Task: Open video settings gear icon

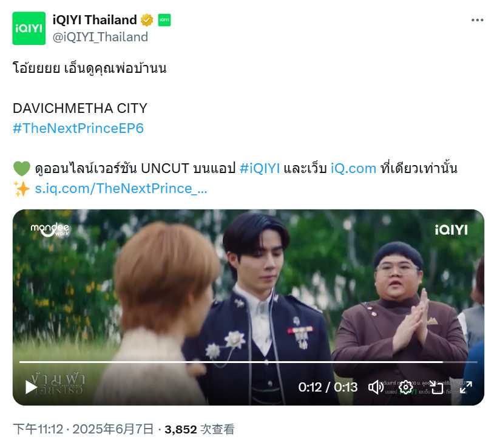Action: point(406,387)
